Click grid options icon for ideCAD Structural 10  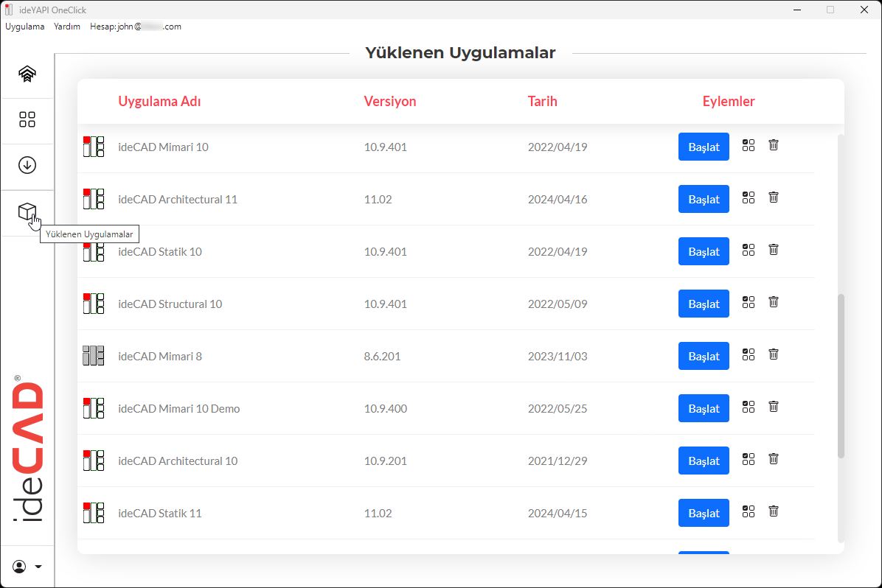(x=748, y=302)
